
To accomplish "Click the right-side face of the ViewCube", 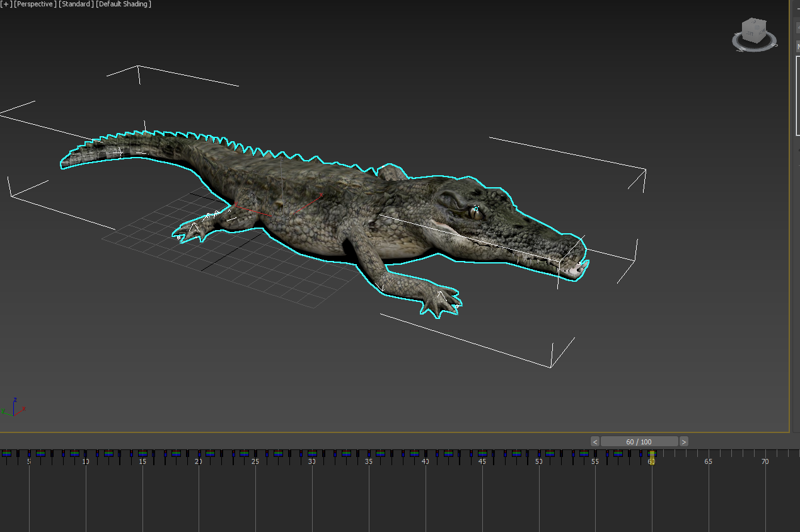I will [x=761, y=31].
